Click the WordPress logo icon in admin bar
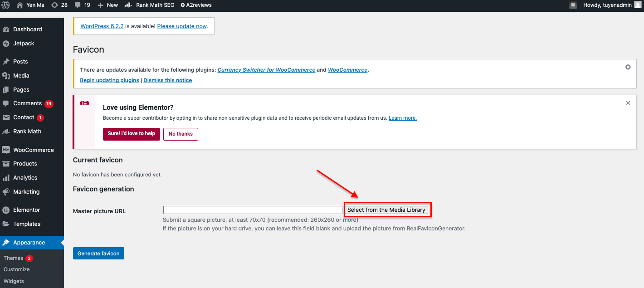 [x=6, y=5]
